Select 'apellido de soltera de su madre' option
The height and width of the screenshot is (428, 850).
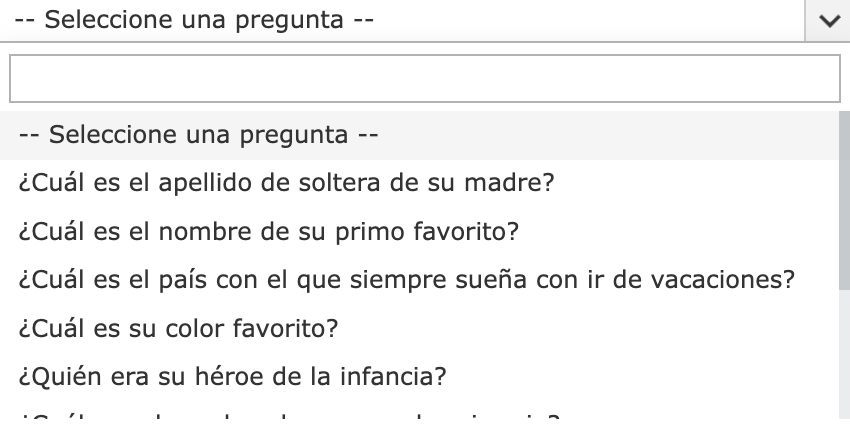click(x=287, y=184)
